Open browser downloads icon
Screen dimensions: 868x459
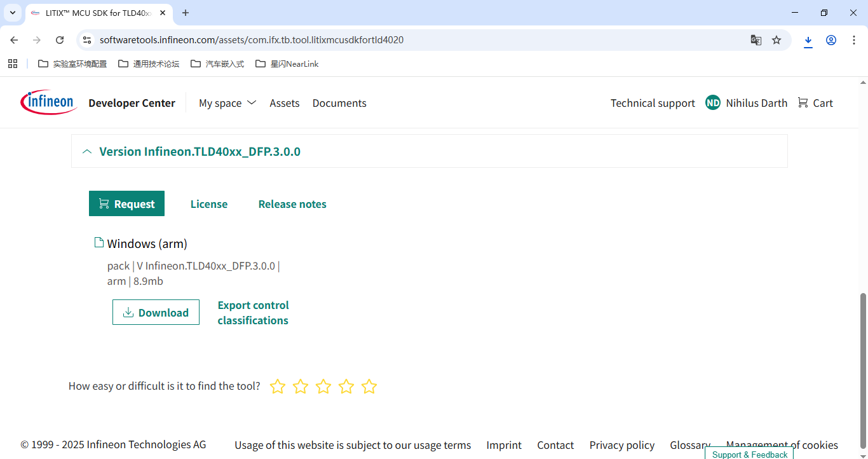click(808, 40)
